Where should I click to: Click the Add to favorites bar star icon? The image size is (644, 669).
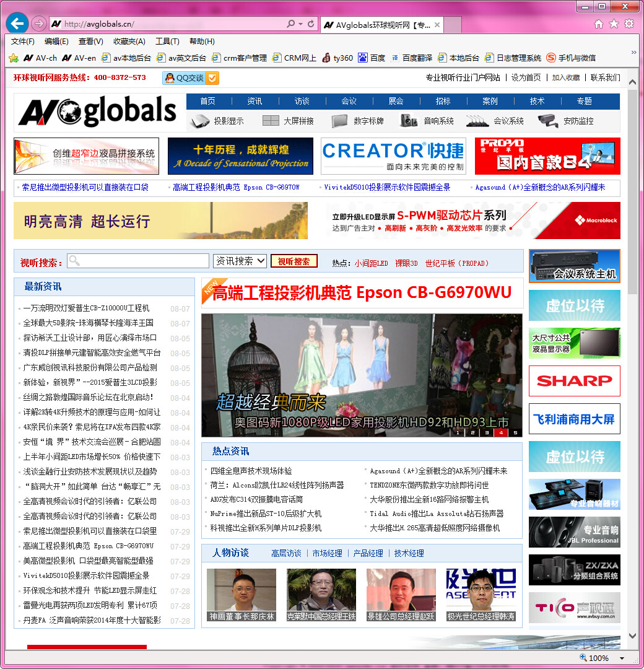[14, 58]
